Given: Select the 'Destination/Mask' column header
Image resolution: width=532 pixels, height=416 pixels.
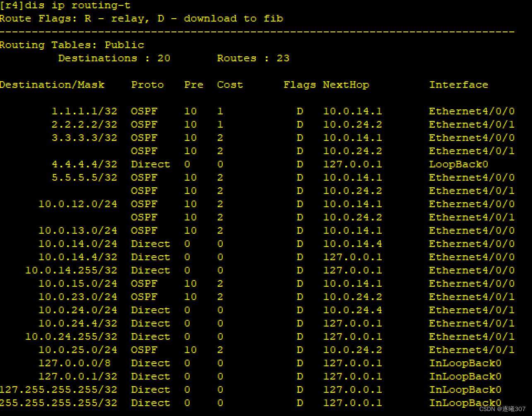Looking at the screenshot, I should (53, 85).
